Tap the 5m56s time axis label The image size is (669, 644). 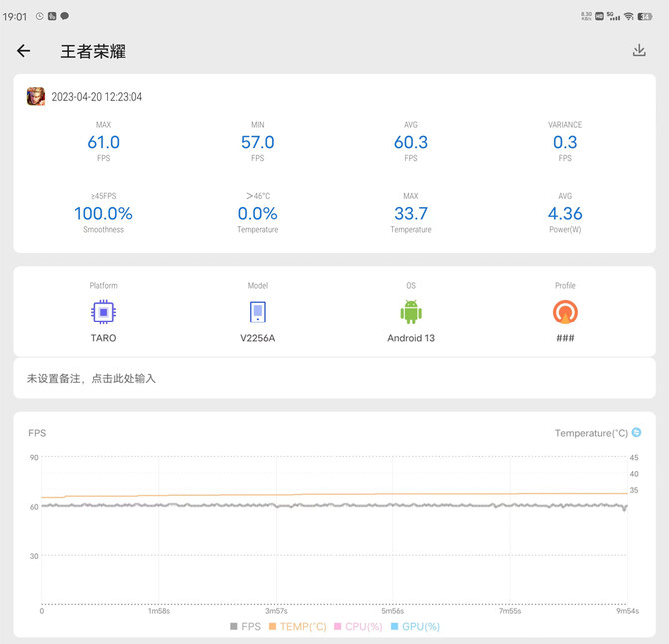[x=393, y=611]
